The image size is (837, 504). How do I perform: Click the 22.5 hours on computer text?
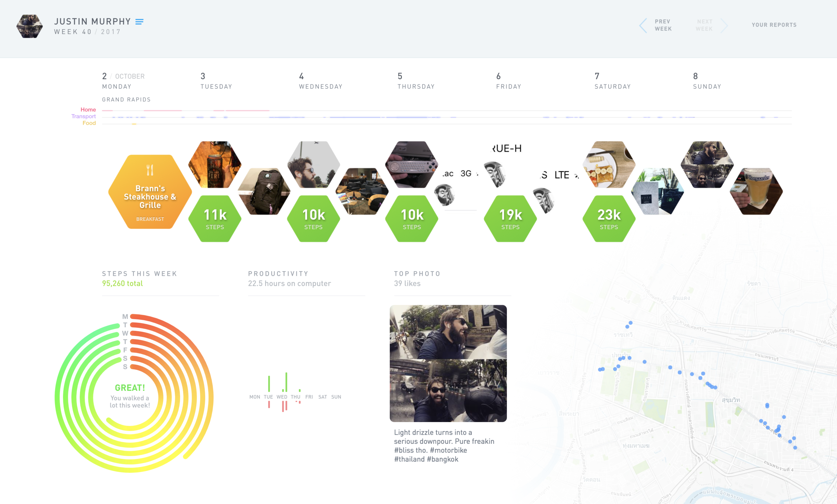tap(289, 283)
